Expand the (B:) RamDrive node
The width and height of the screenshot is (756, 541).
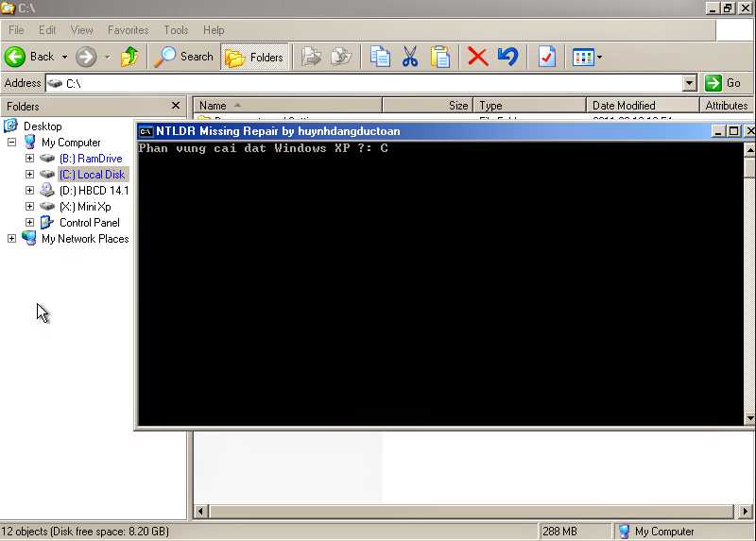click(29, 158)
